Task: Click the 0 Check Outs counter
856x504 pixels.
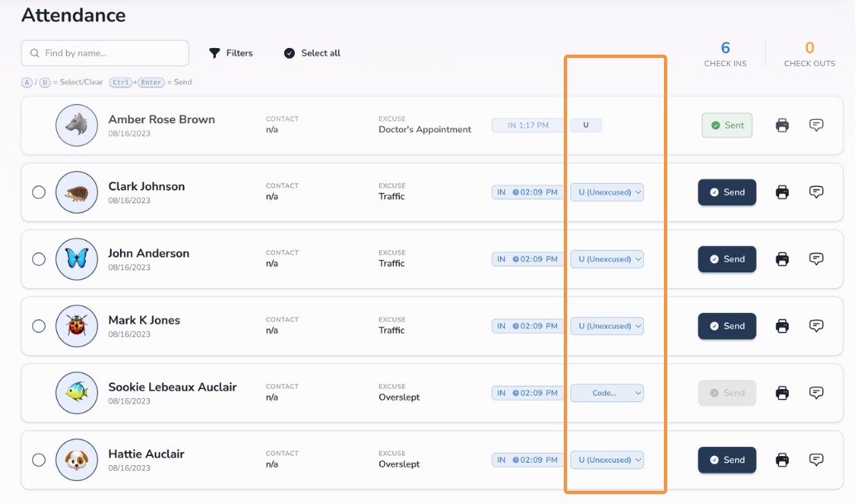Action: click(x=810, y=54)
